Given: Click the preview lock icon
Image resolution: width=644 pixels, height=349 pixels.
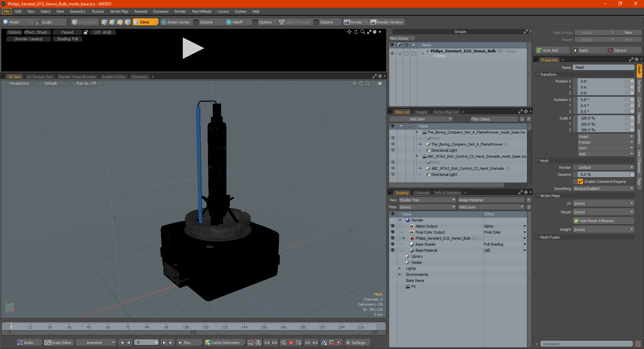Looking at the screenshot, I should click(86, 32).
